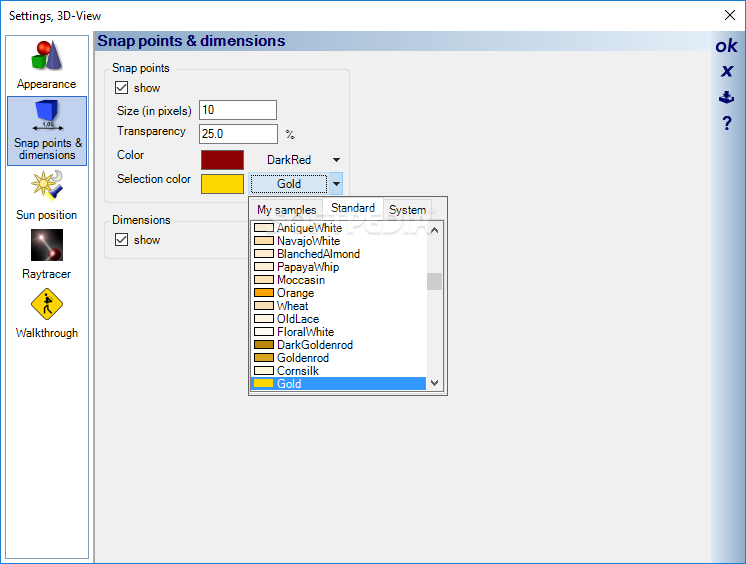The width and height of the screenshot is (746, 564).
Task: Open the Appearance settings page
Action: [47, 66]
